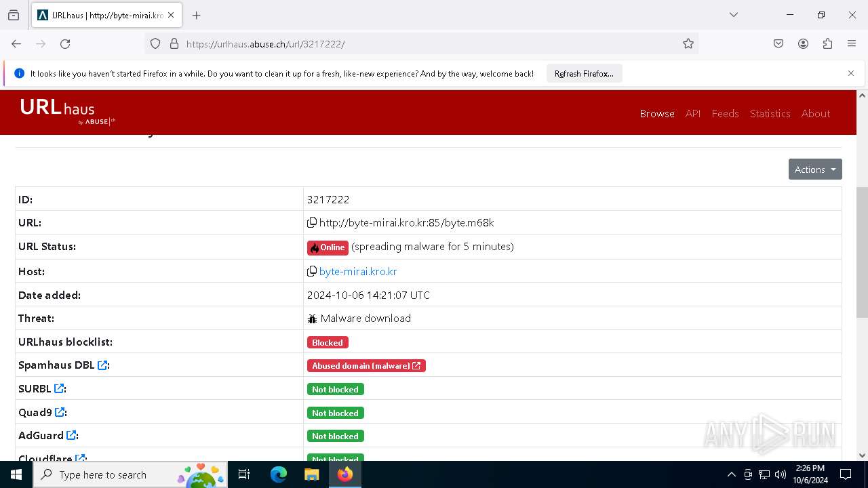Click the URLhaus logo
This screenshot has width=868, height=488.
tap(68, 112)
